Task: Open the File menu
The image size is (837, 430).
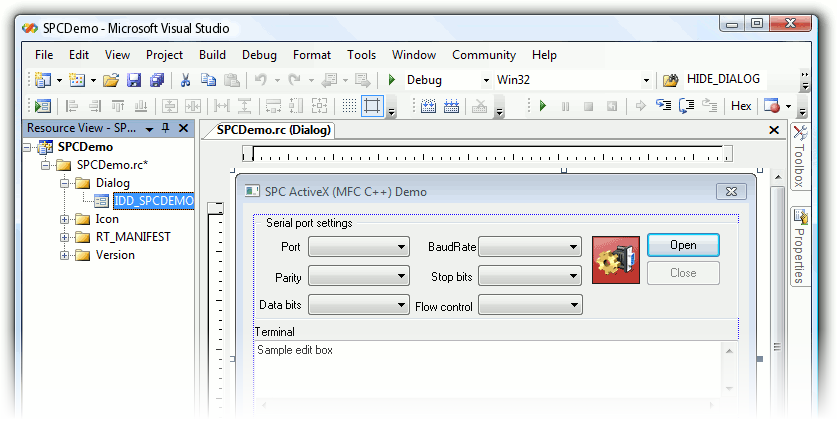Action: point(44,55)
